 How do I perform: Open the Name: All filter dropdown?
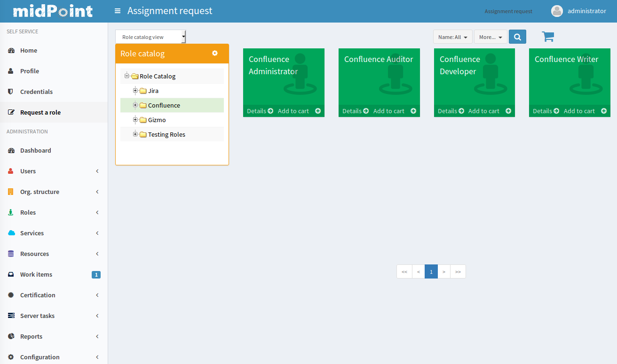[x=452, y=37]
